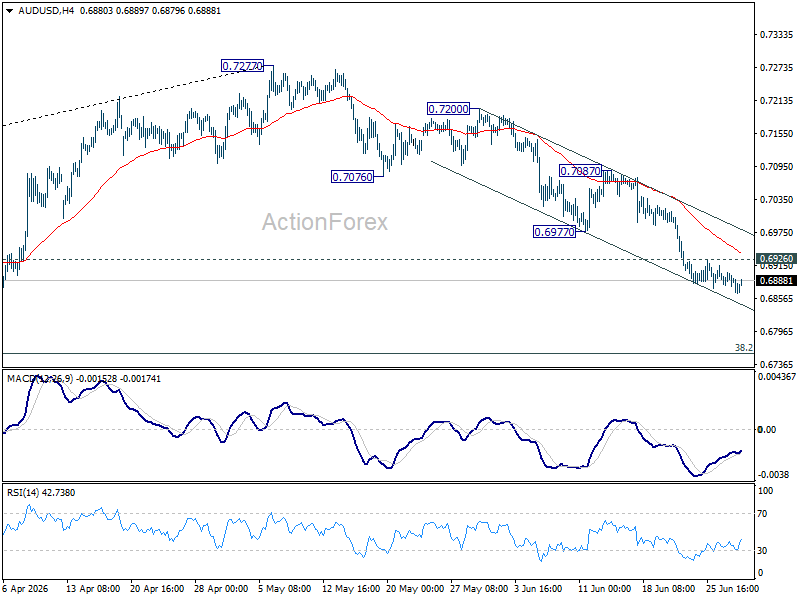Select the current price tag 0.68881
Image resolution: width=800 pixels, height=600 pixels.
click(777, 281)
